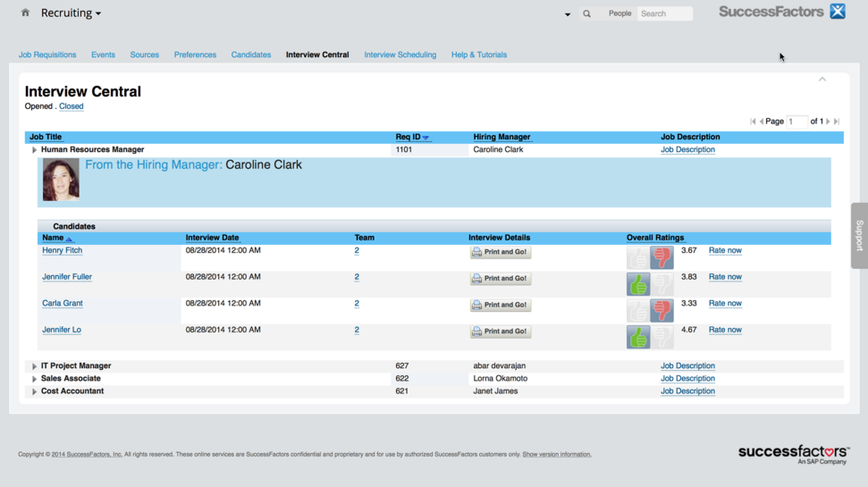
Task: Give Carla Grant a thumbs up
Action: click(x=638, y=311)
